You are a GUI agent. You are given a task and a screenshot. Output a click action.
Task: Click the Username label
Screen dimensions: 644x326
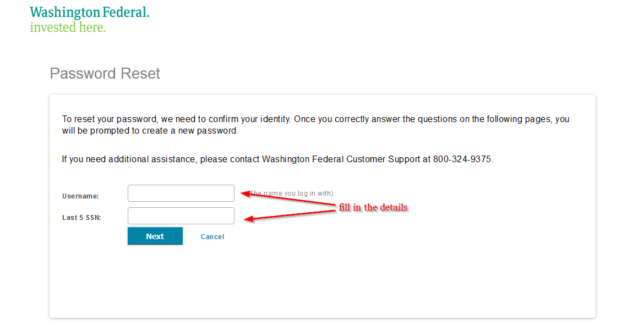[80, 196]
